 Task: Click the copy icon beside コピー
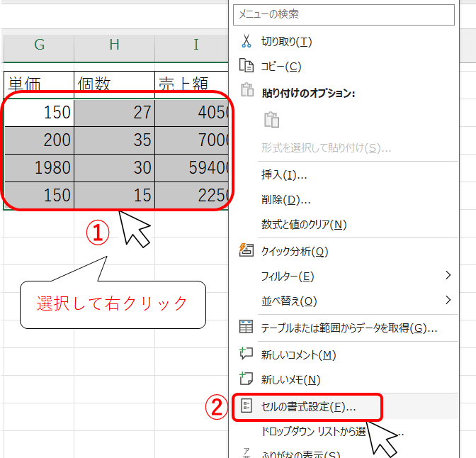(x=246, y=66)
